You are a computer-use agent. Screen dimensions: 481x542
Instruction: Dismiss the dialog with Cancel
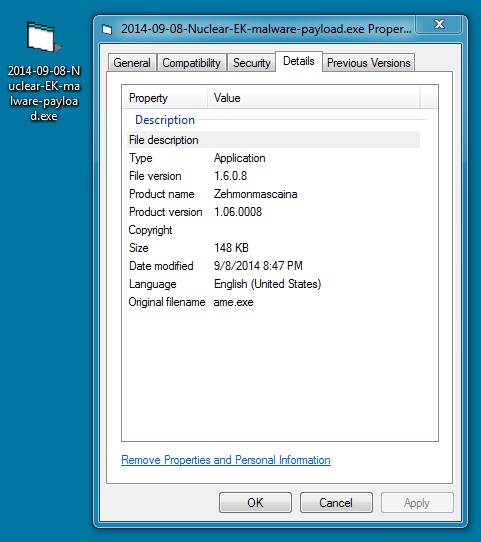[336, 503]
